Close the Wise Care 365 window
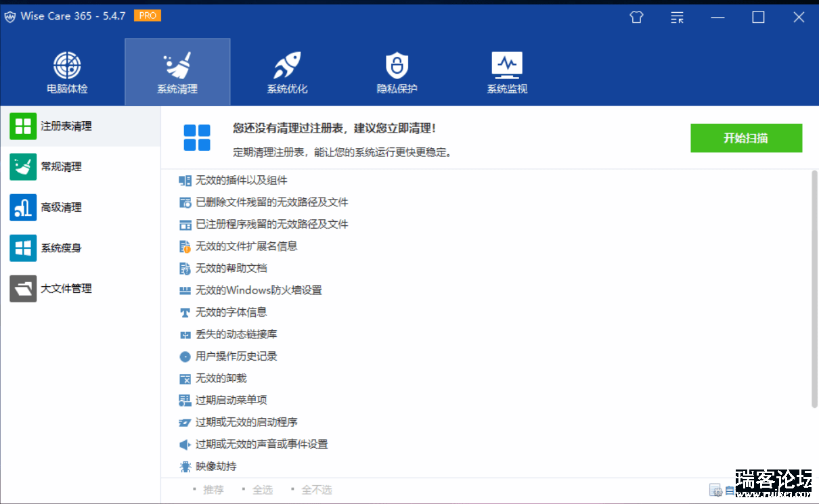This screenshot has width=819, height=504. point(799,18)
